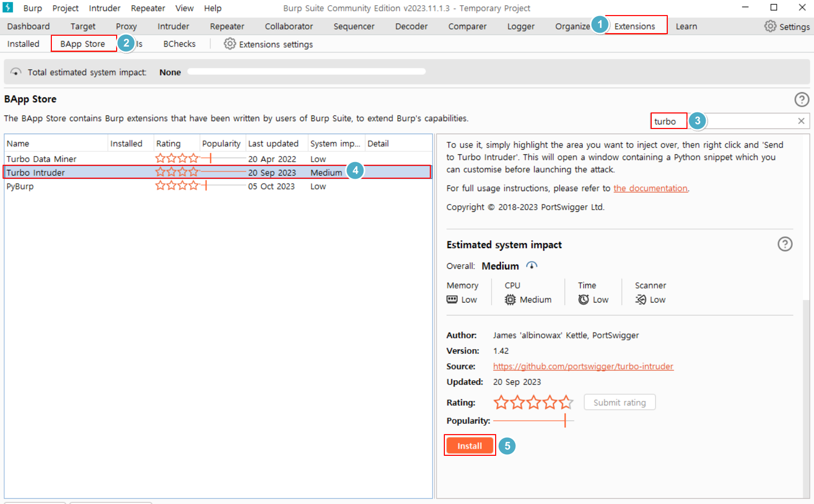The width and height of the screenshot is (814, 504).
Task: Open the Project menu
Action: tap(65, 8)
